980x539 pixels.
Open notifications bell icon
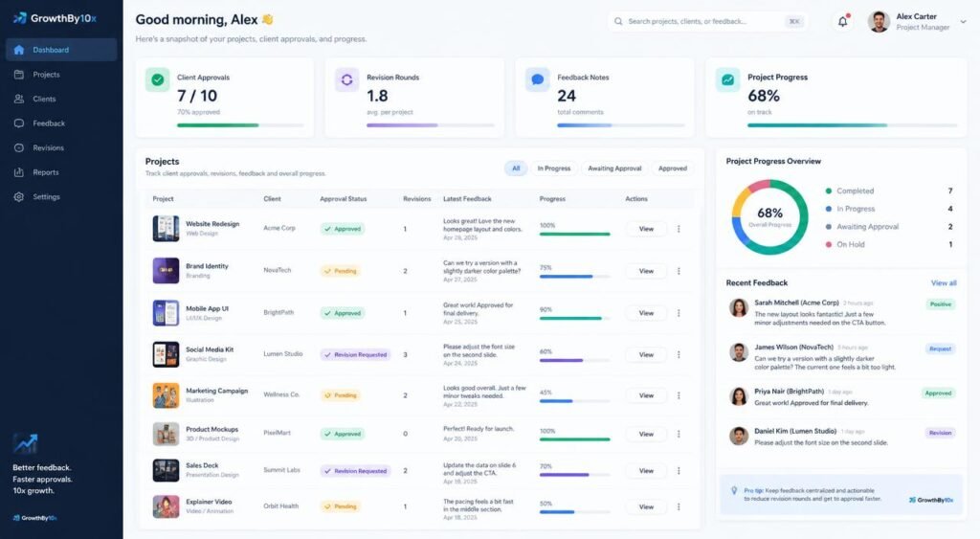[x=843, y=21]
